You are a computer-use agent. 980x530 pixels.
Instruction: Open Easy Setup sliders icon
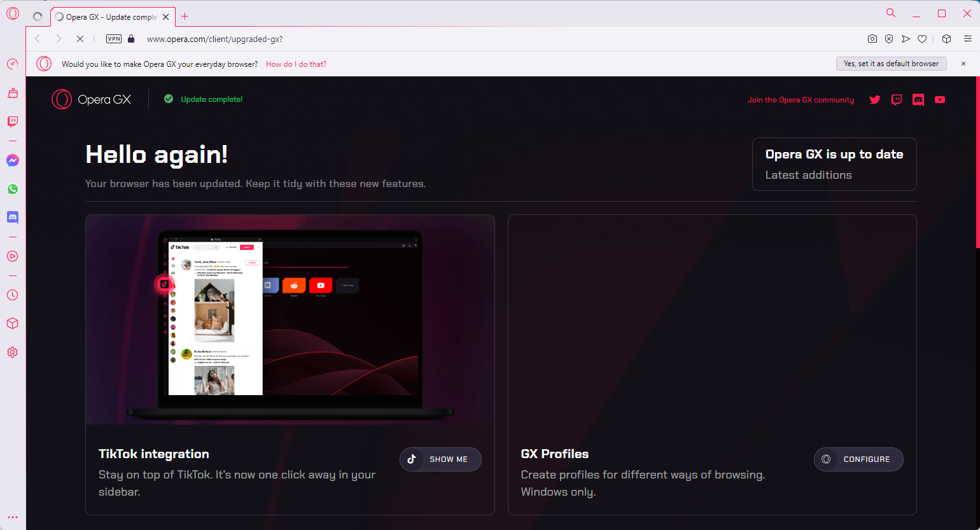(968, 39)
